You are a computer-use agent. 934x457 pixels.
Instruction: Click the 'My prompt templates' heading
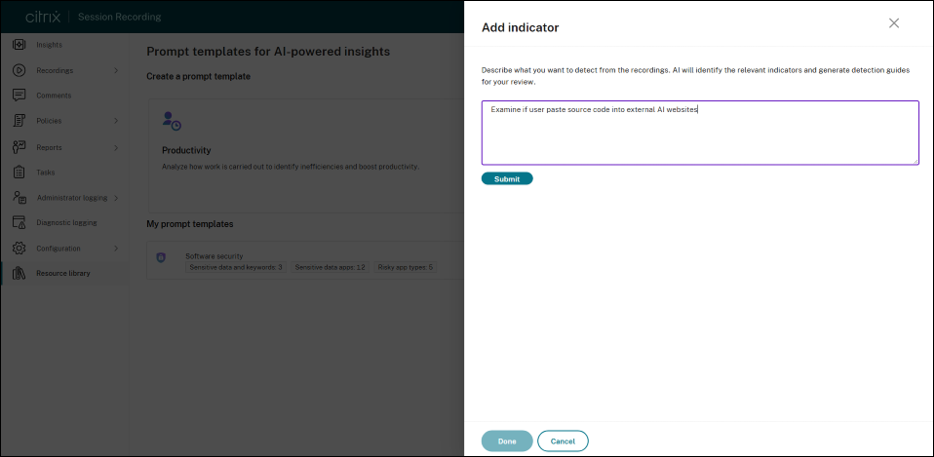pyautogui.click(x=190, y=224)
